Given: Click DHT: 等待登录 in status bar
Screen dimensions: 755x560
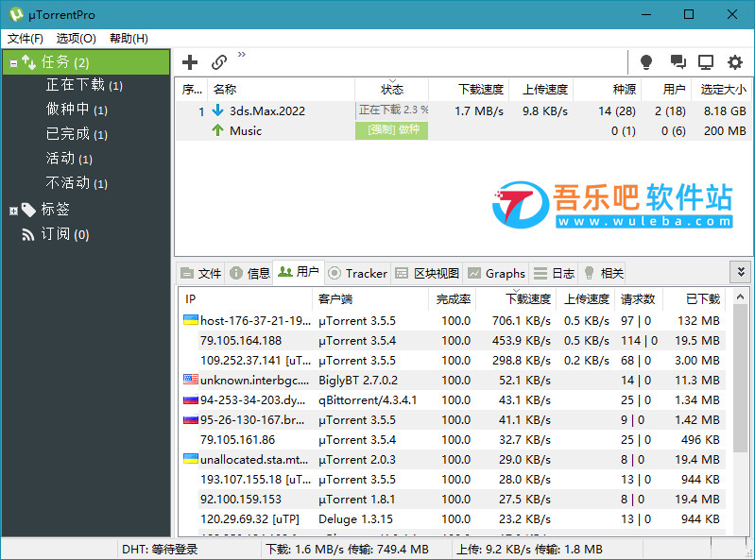Looking at the screenshot, I should [x=160, y=550].
